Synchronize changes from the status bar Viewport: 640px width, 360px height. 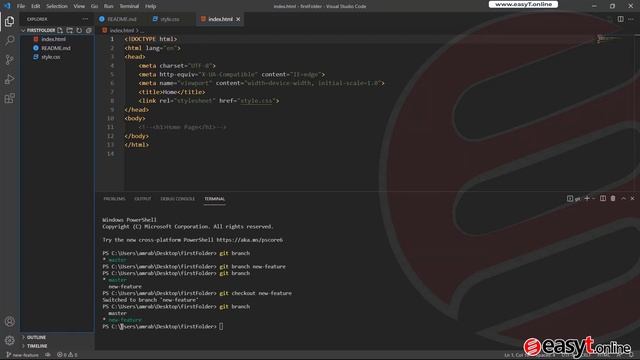[x=48, y=355]
